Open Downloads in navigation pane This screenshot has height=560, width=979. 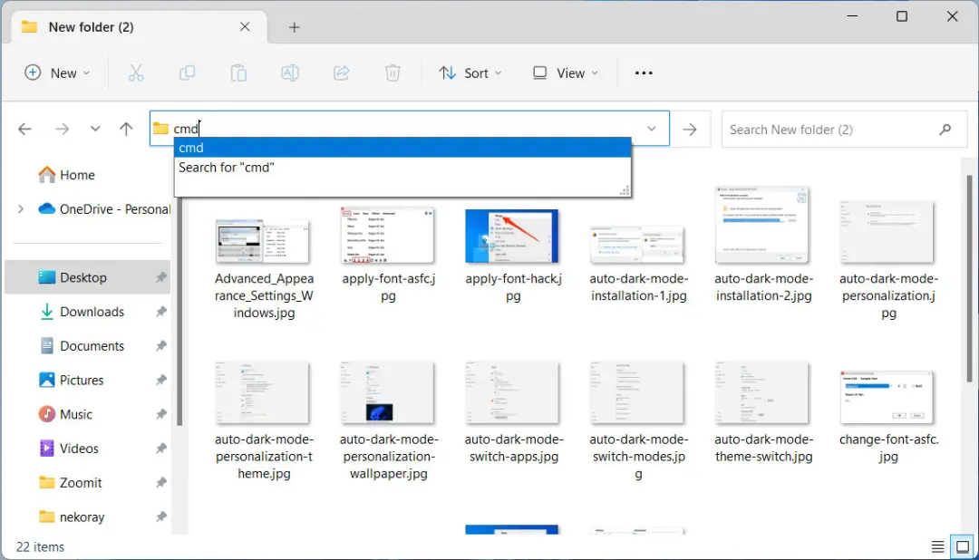[82, 312]
